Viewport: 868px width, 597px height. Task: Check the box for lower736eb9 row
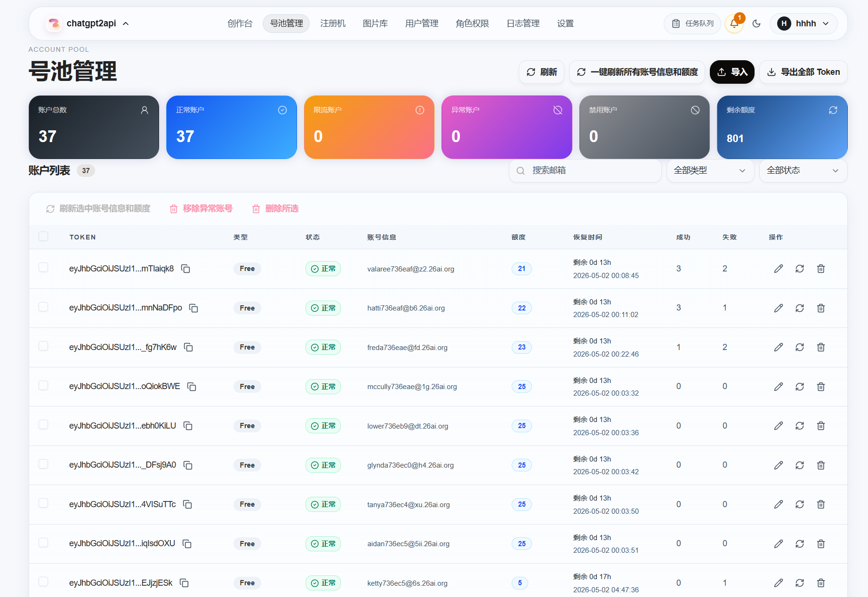coord(43,424)
